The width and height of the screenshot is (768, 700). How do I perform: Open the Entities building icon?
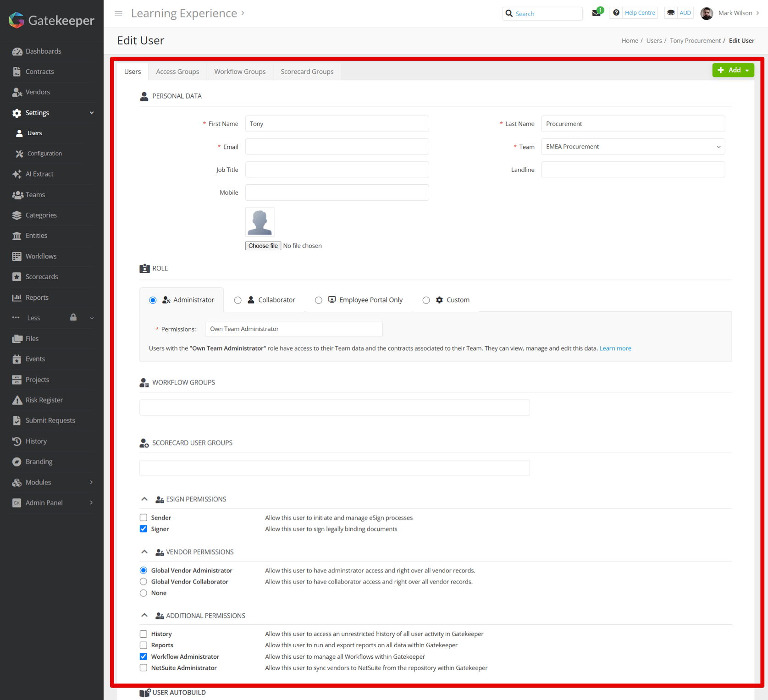17,236
